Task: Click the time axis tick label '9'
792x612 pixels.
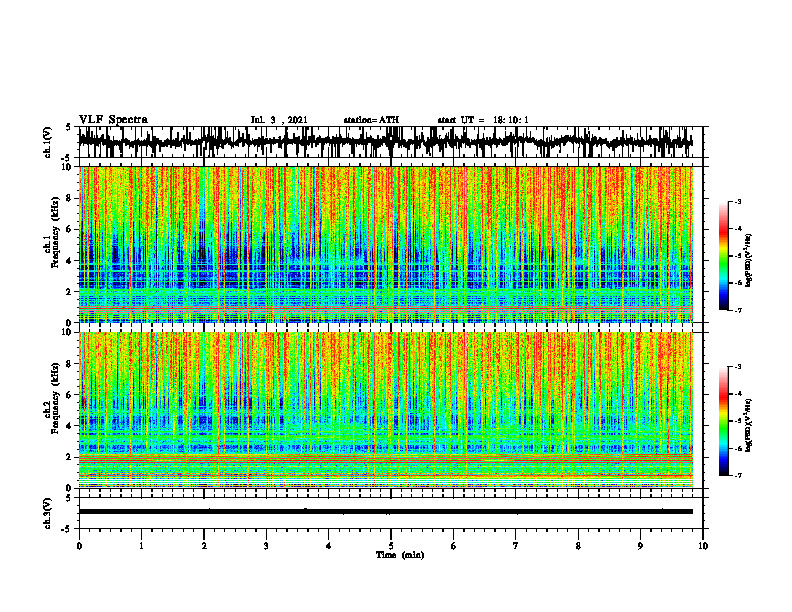Action: (x=640, y=546)
